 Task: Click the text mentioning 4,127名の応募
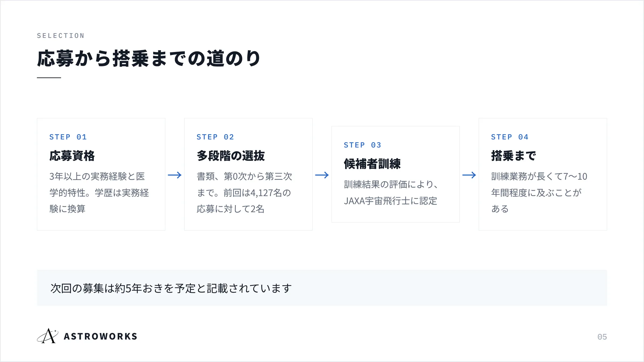(245, 193)
